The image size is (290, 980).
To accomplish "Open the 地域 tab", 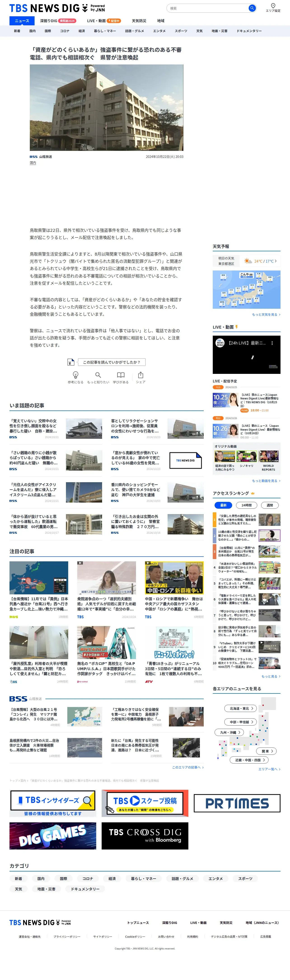I will tap(161, 21).
